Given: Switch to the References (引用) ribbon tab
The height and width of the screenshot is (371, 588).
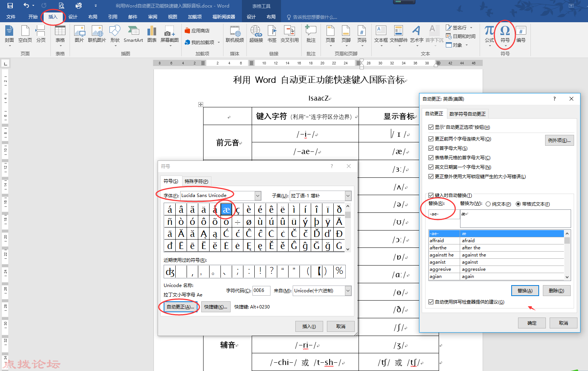Looking at the screenshot, I should 113,17.
